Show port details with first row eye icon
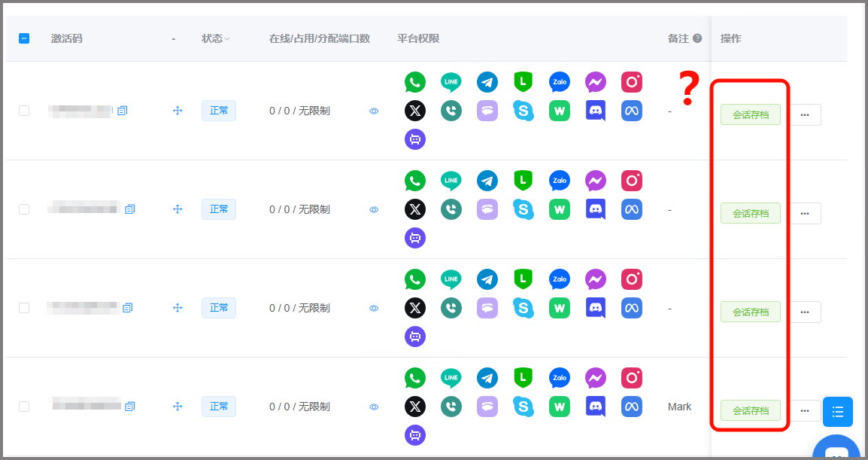 click(x=374, y=111)
